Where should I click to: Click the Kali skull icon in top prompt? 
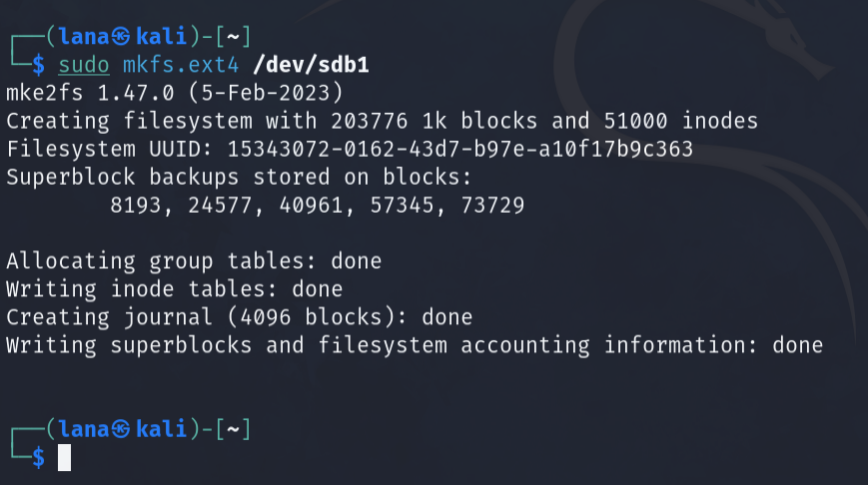(121, 37)
